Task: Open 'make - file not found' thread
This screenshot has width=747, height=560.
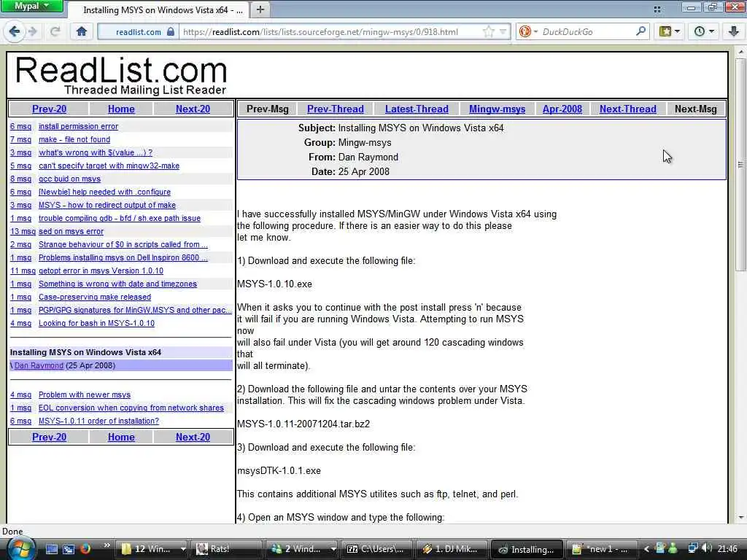Action: coord(74,139)
